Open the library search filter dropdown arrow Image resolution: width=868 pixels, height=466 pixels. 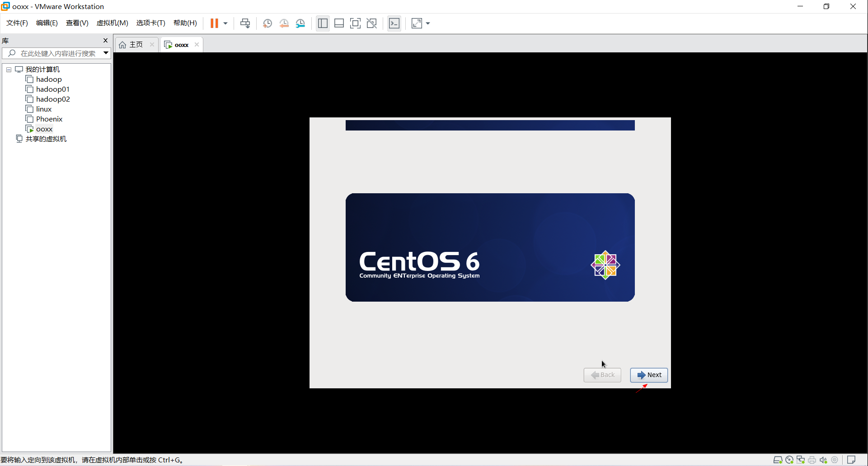tap(106, 53)
